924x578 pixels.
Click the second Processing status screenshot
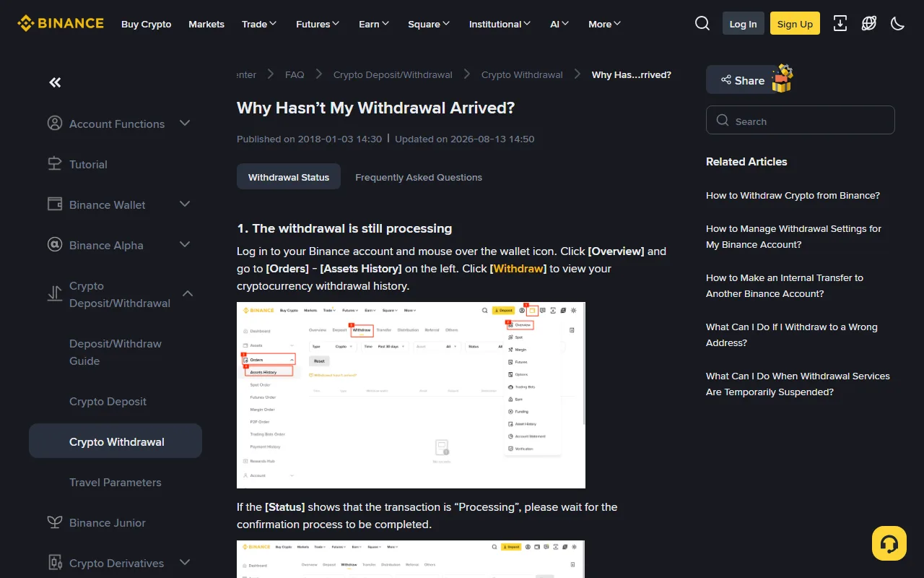(x=411, y=559)
